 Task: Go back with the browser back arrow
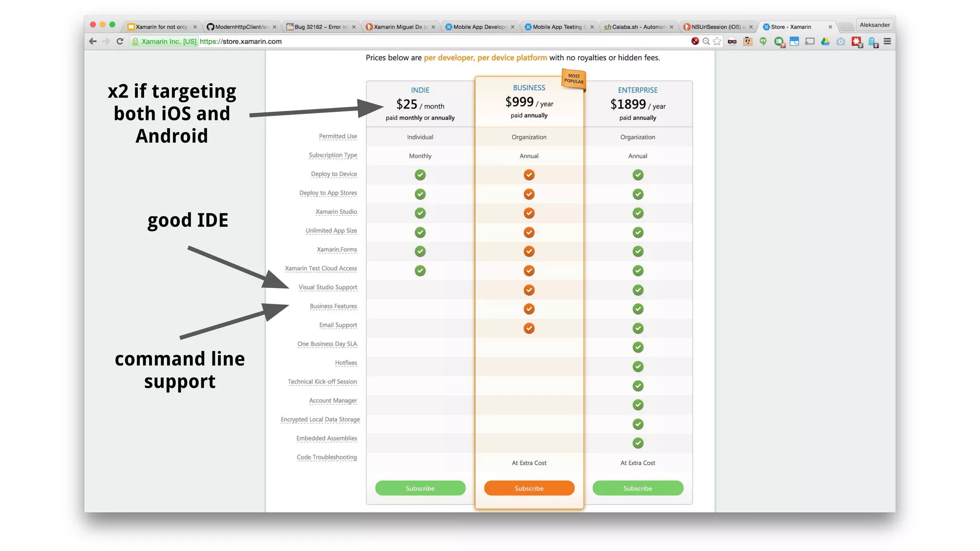click(x=93, y=42)
